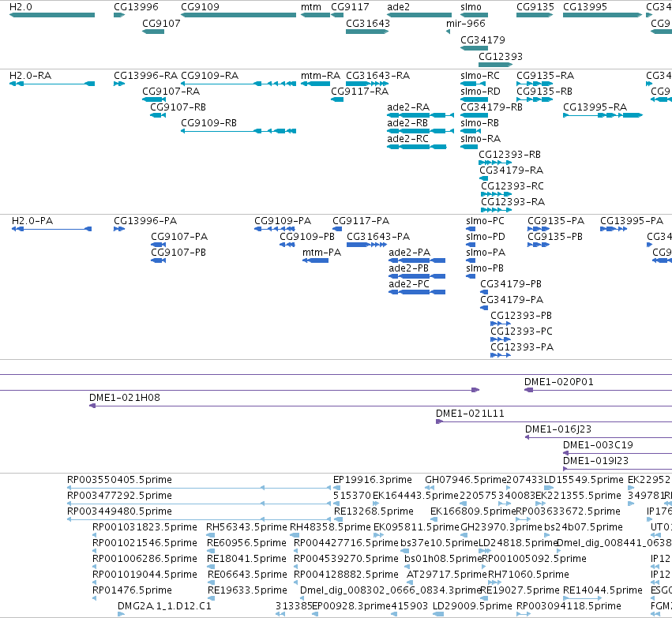Click transcript CG31643-RA
The width and height of the screenshot is (672, 618).
(x=367, y=84)
